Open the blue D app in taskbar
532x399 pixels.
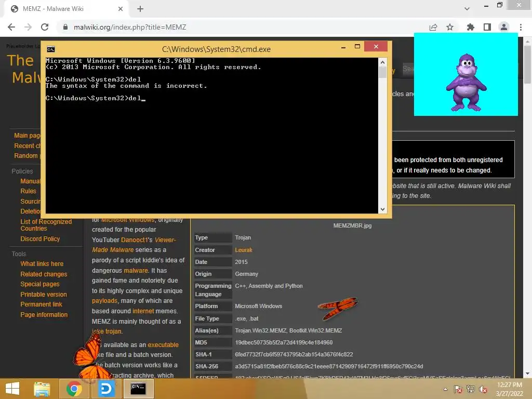[106, 389]
